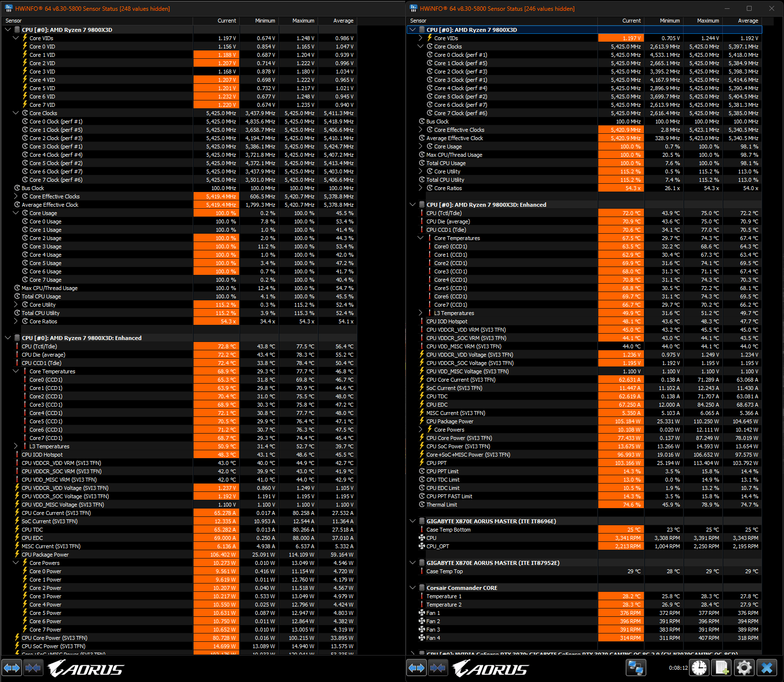Click the HWiNFO app icon in right title bar

[413, 8]
